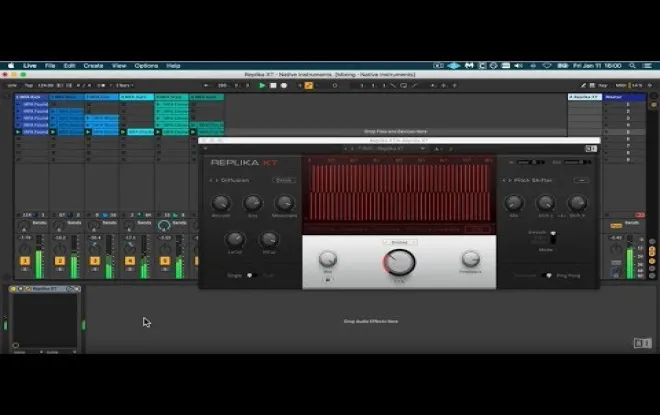The width and height of the screenshot is (660, 415).
Task: Click track 1's volume meter
Action: click(x=39, y=256)
